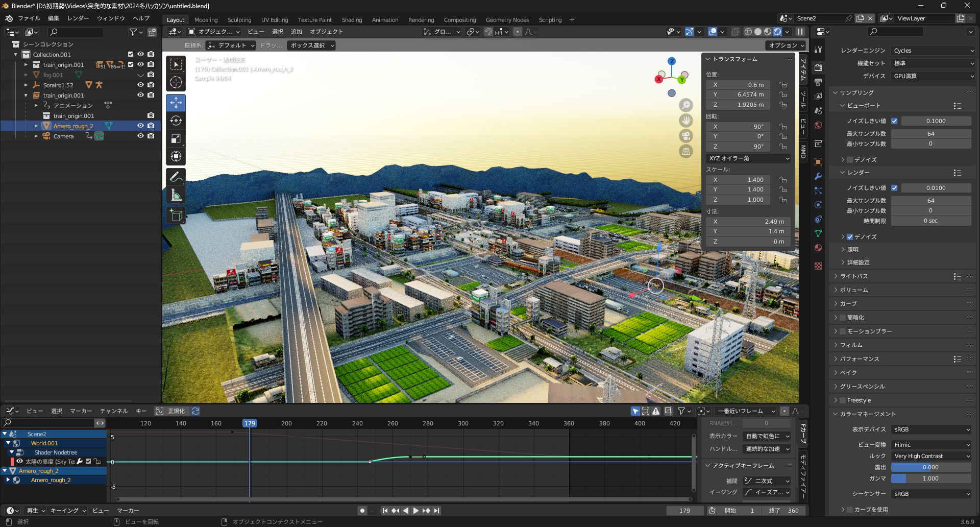The image size is (980, 527).
Task: Hide Camera object in viewport
Action: (140, 136)
